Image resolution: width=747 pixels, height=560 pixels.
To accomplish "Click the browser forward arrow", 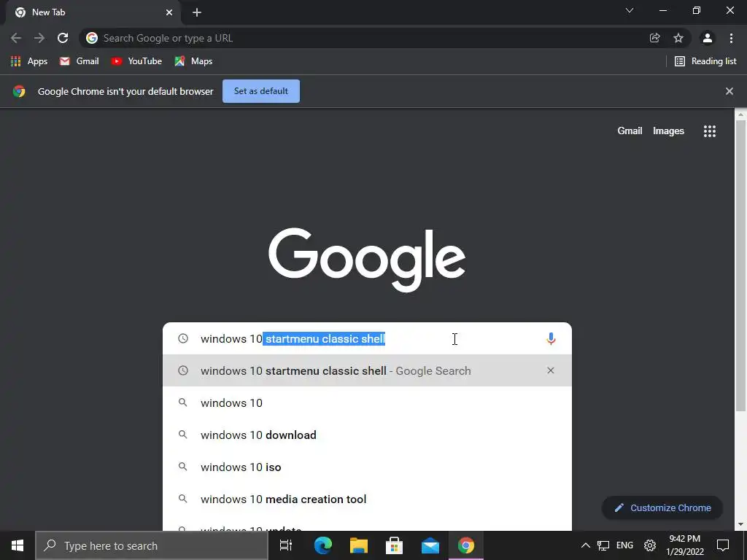I will [x=39, y=38].
